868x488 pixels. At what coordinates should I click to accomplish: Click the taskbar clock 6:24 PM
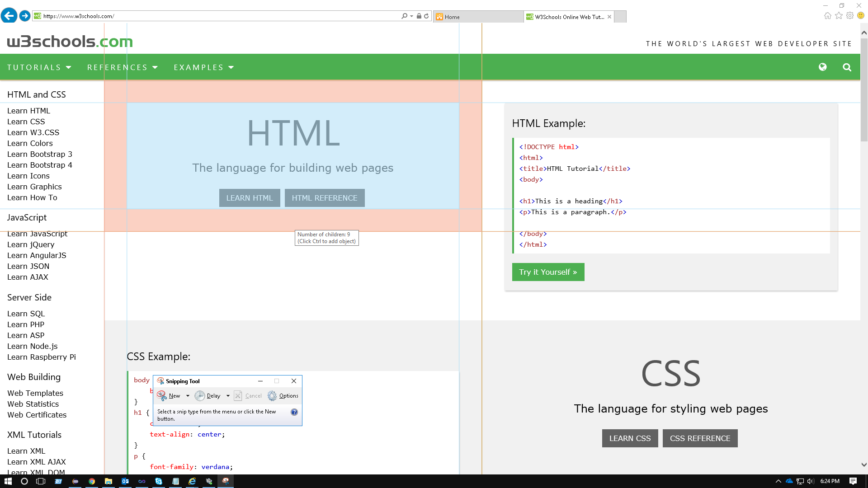point(830,481)
